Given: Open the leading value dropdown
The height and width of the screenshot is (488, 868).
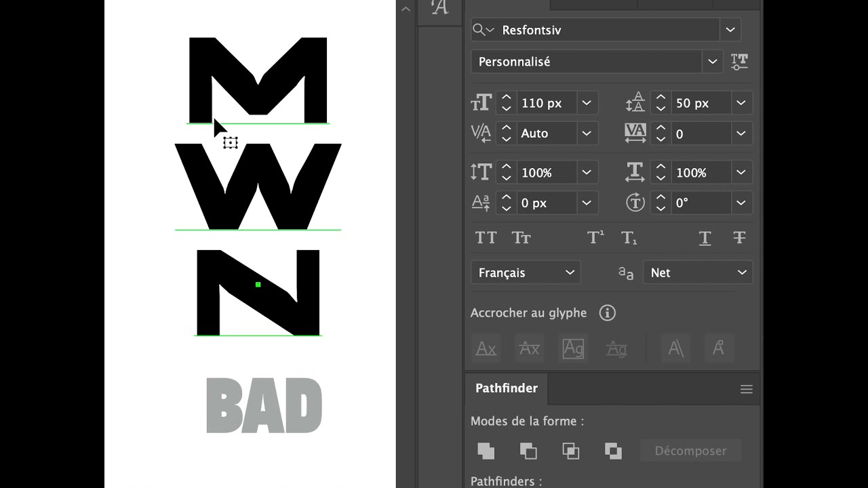Looking at the screenshot, I should 741,103.
